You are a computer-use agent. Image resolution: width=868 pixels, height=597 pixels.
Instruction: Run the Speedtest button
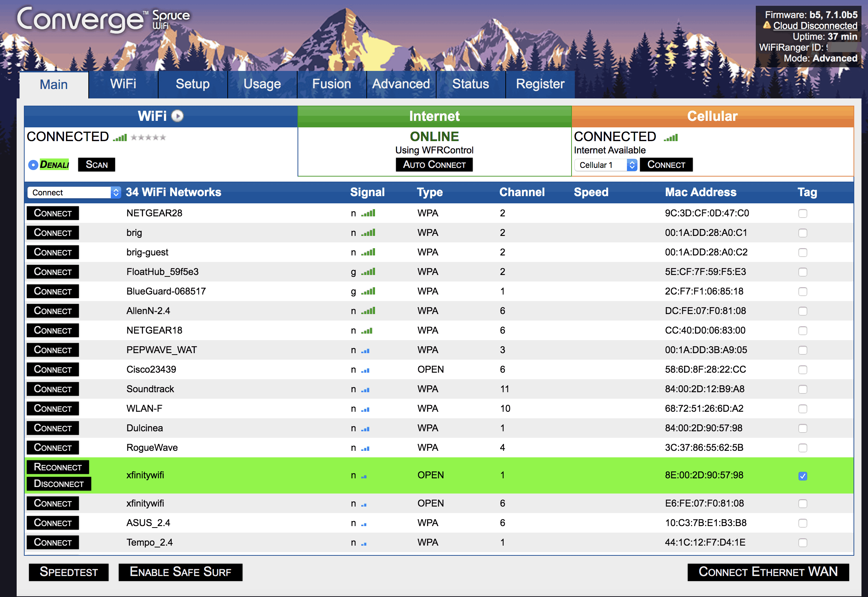(68, 572)
